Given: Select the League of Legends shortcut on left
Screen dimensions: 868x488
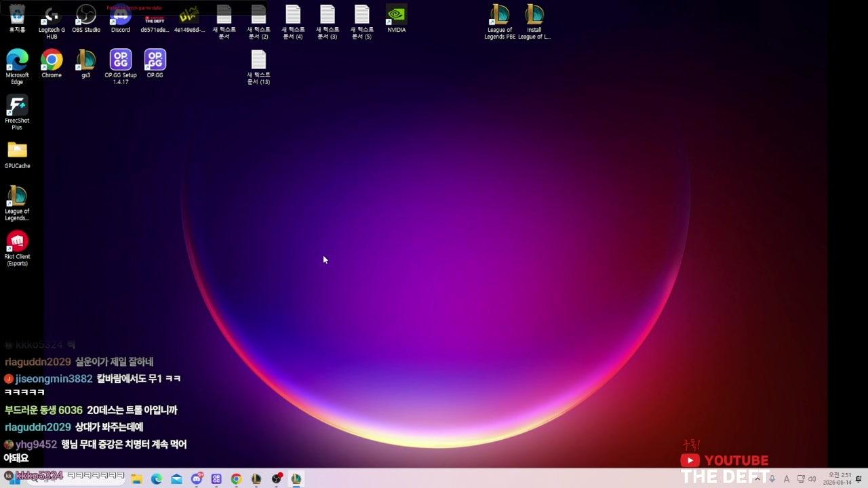Looking at the screenshot, I should (17, 203).
